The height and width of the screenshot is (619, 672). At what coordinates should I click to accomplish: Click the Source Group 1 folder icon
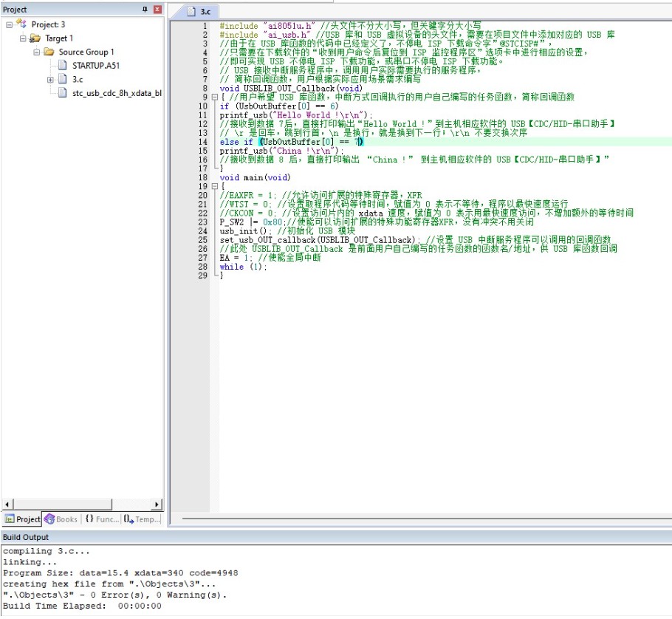click(49, 52)
